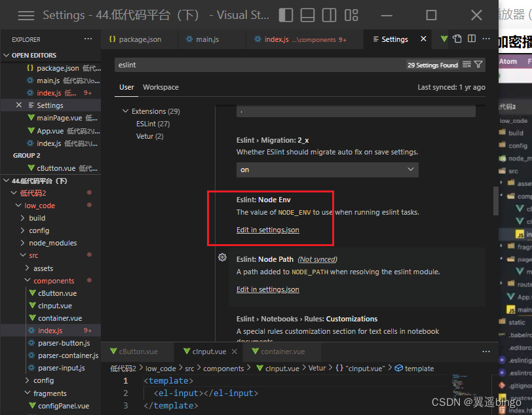532x415 pixels.
Task: Open the Eslint Migration 2_x dropdown
Action: [x=328, y=170]
